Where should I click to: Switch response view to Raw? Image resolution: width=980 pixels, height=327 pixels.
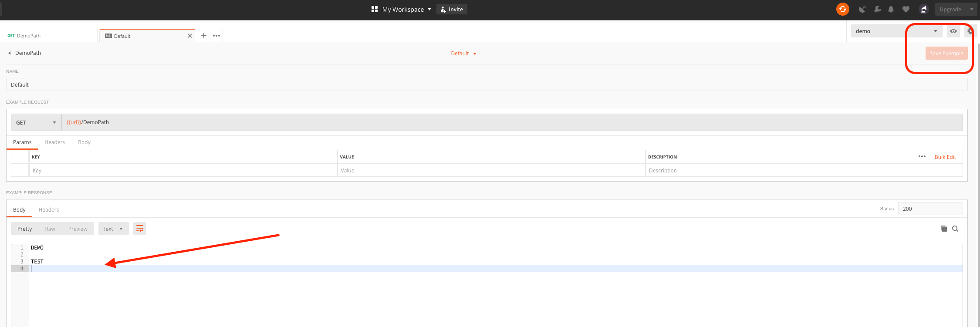coord(50,229)
